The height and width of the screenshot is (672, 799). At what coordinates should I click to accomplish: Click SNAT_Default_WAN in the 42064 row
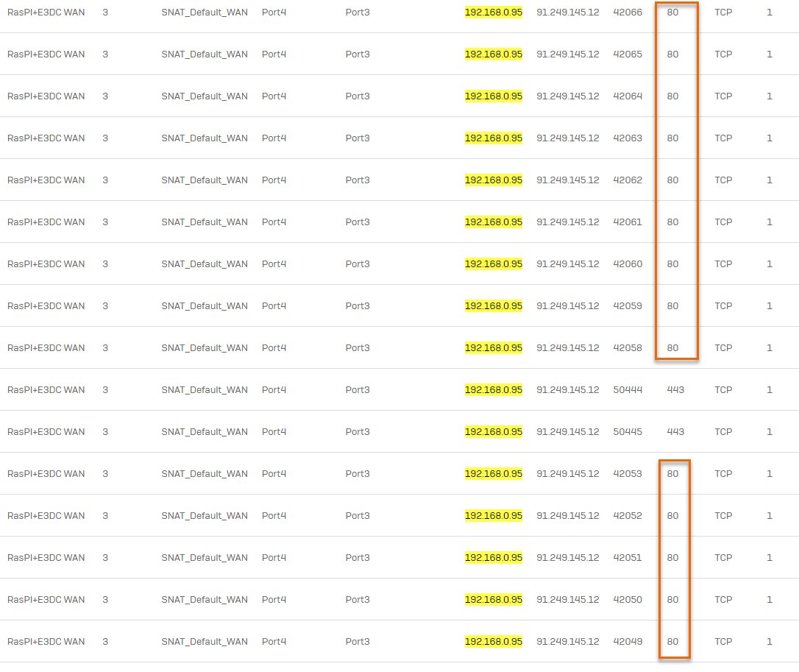(205, 96)
